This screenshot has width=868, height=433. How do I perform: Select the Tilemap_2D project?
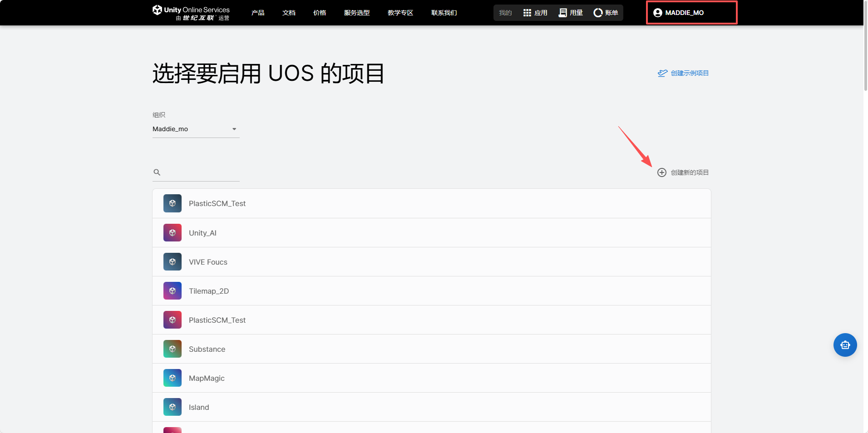click(x=431, y=290)
